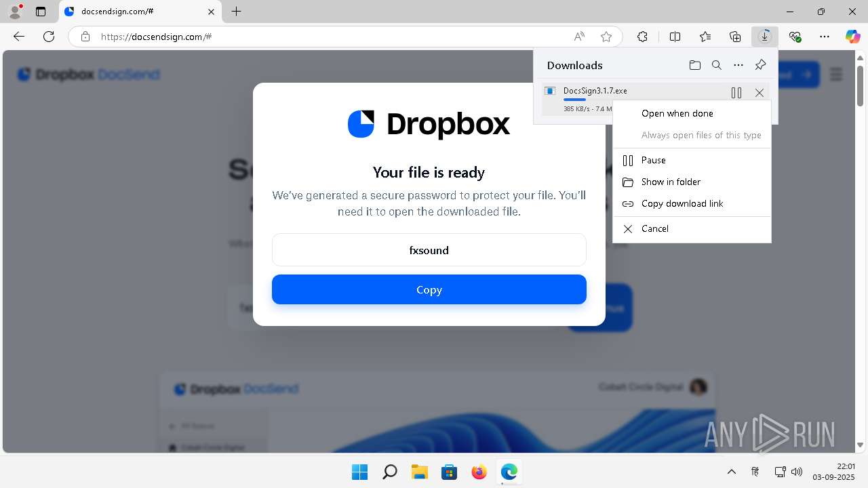Click the fxsound password field
Viewport: 868px width, 488px height.
429,250
